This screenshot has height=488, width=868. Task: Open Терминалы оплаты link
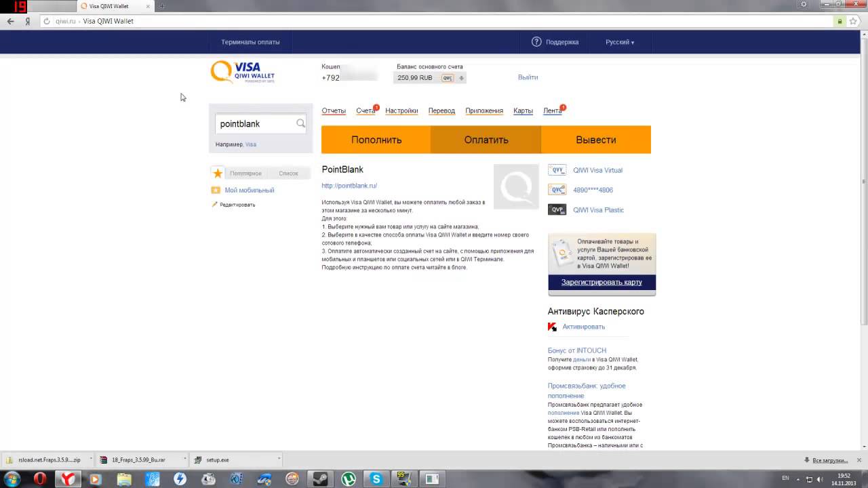pos(250,42)
